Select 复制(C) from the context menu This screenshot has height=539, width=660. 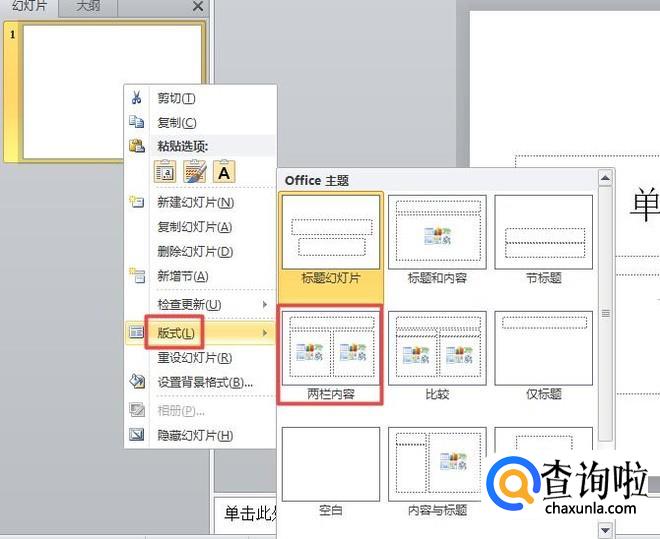200,122
